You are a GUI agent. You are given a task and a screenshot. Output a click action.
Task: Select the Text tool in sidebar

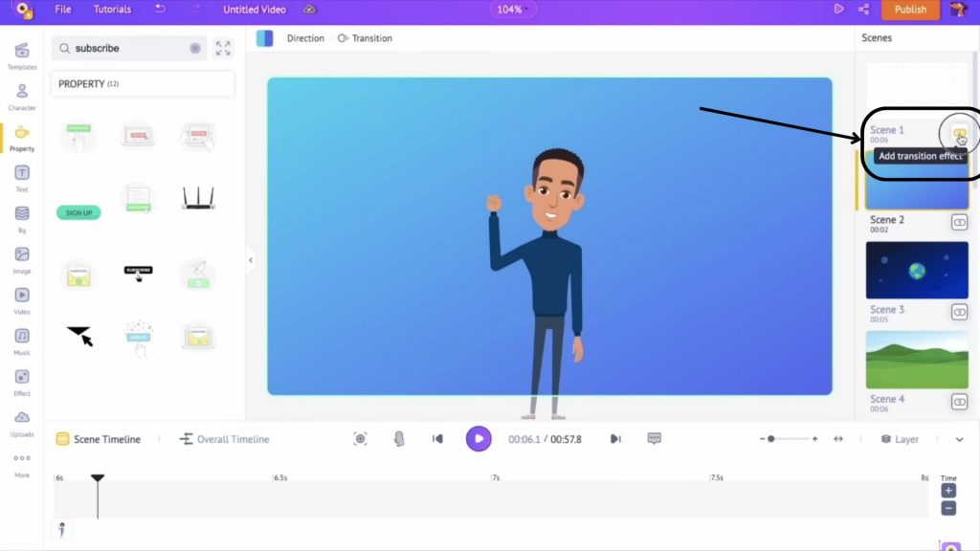(21, 177)
